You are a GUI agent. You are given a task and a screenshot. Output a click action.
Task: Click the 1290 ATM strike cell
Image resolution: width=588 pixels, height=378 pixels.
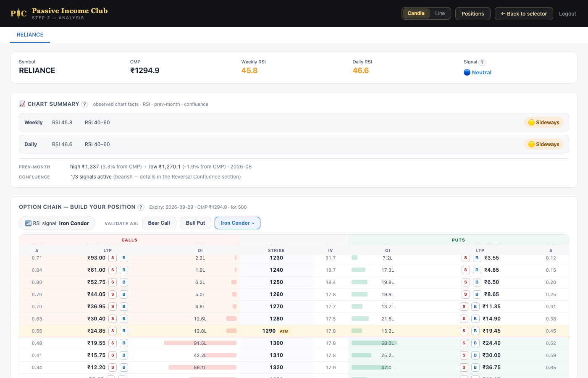[276, 331]
